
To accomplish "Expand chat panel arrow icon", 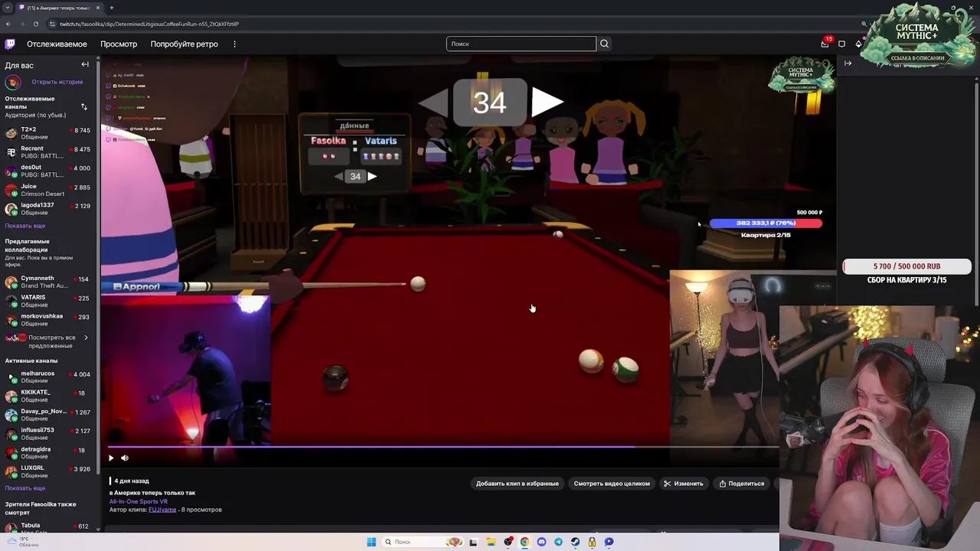I will [848, 64].
